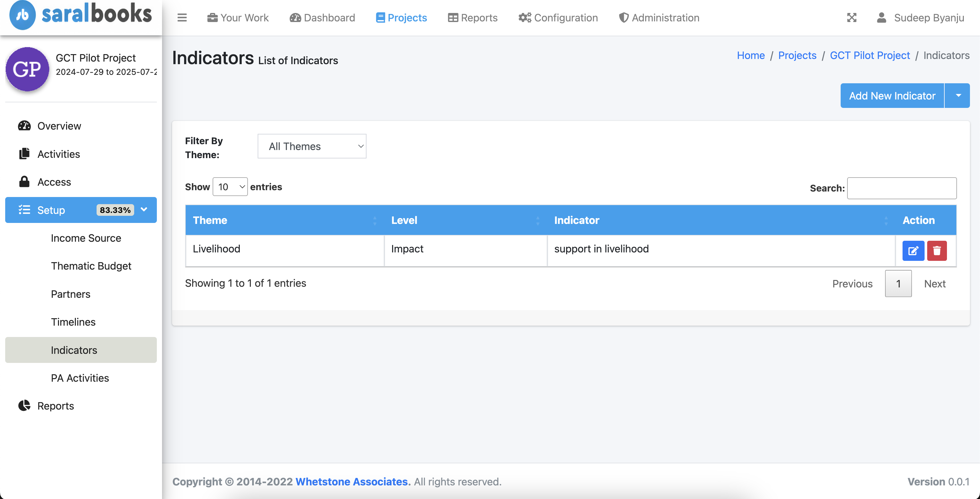Screen dimensions: 980x499
Task: Click the GP project avatar
Action: [x=27, y=69]
